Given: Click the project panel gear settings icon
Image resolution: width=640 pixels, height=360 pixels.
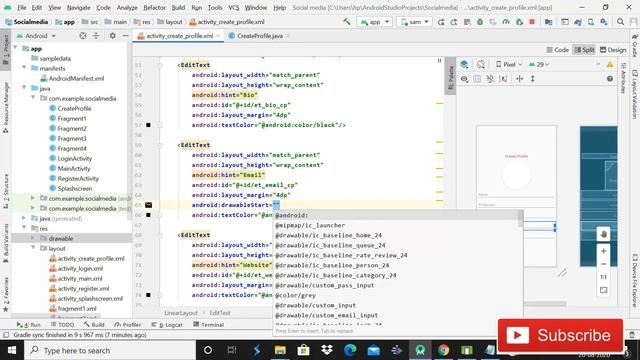Looking at the screenshot, I should click(113, 36).
